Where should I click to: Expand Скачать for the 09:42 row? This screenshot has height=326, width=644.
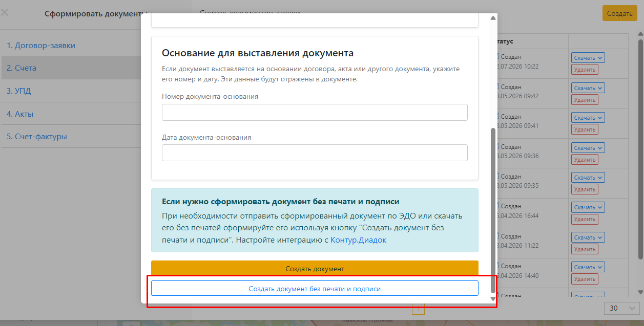pos(588,88)
